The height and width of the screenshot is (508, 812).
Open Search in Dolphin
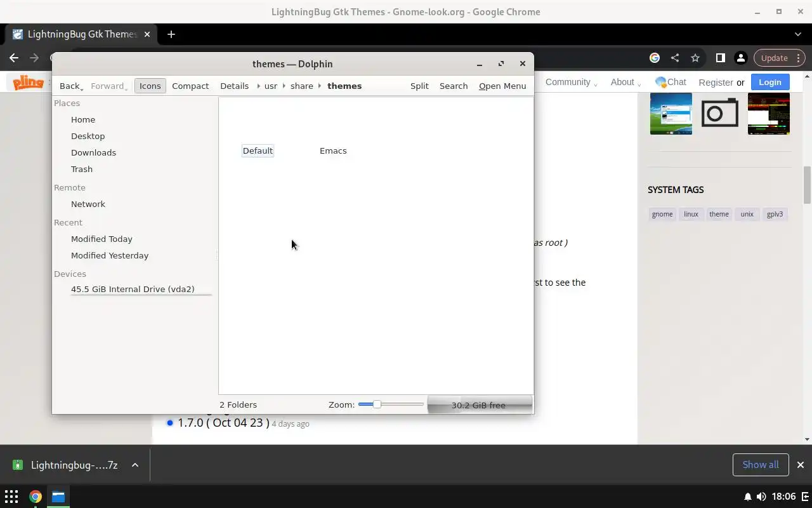(454, 86)
